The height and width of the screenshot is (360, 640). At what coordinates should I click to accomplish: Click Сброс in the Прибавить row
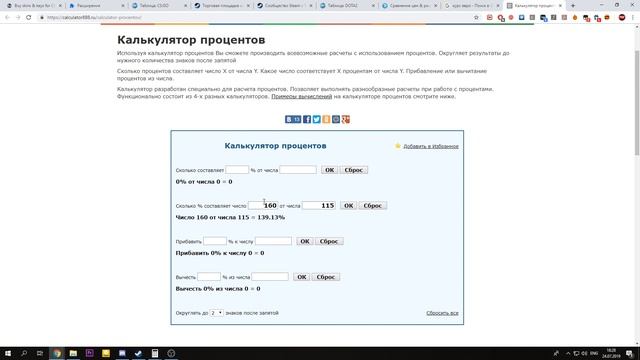click(329, 241)
